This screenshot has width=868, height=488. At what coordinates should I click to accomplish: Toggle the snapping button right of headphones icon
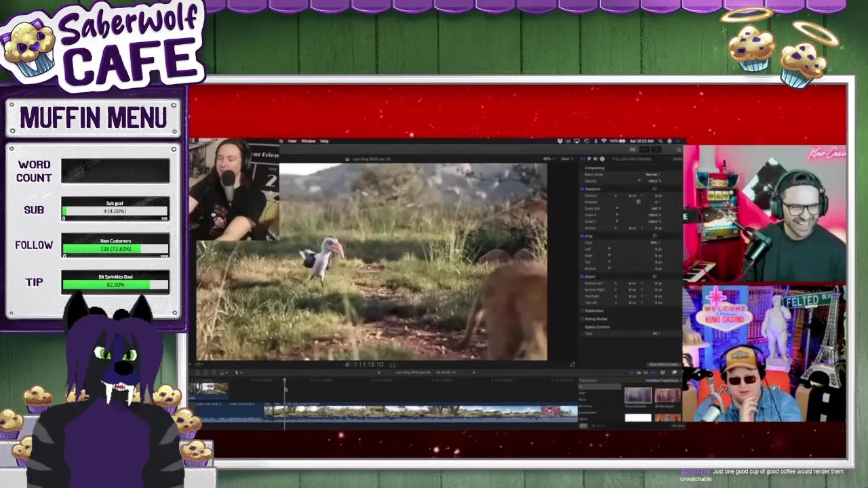(x=653, y=372)
